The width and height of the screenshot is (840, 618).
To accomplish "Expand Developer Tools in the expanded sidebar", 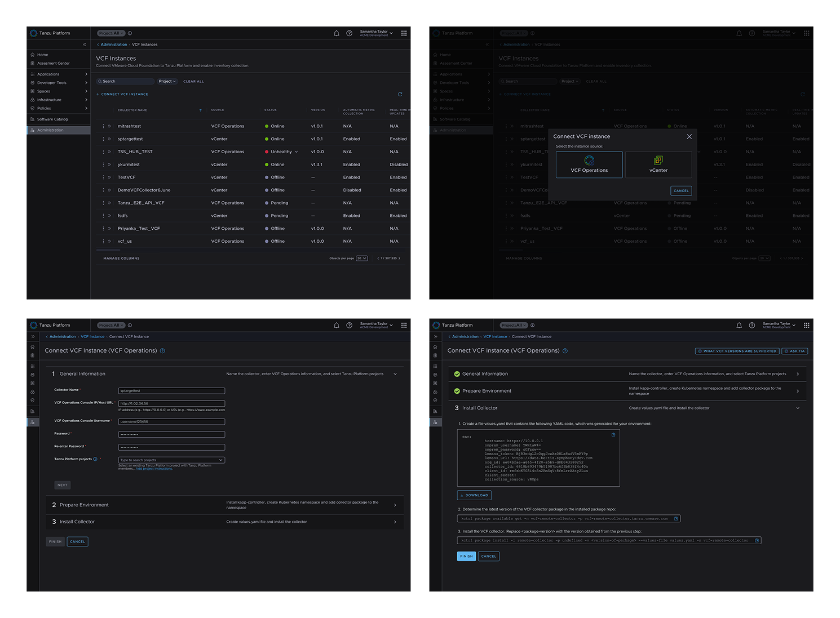I will coord(59,83).
